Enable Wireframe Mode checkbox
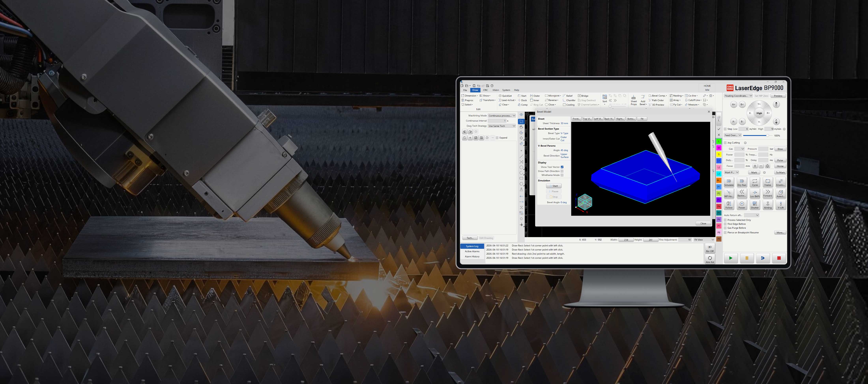Viewport: 868px width, 384px height. [562, 175]
